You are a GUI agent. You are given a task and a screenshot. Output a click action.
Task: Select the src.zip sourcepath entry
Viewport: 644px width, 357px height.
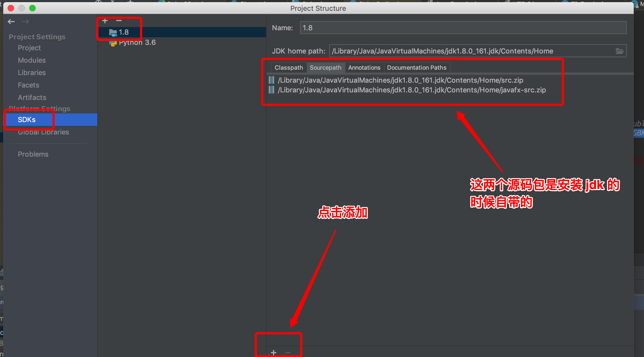[400, 80]
